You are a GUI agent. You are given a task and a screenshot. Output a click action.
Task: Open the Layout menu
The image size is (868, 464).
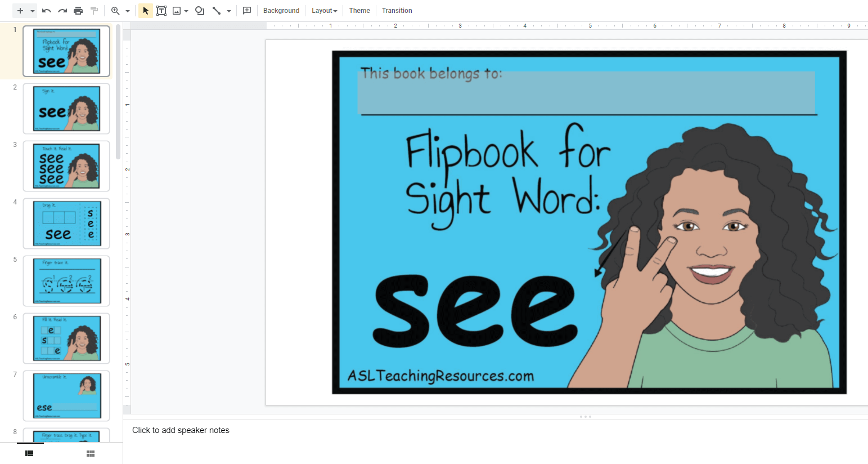pyautogui.click(x=324, y=11)
